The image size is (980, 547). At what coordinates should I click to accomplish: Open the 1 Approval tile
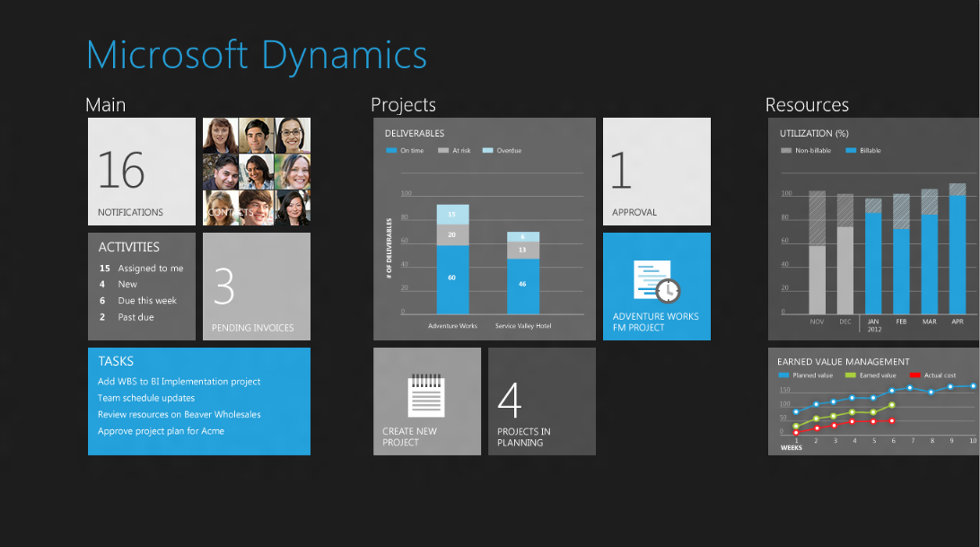[657, 172]
